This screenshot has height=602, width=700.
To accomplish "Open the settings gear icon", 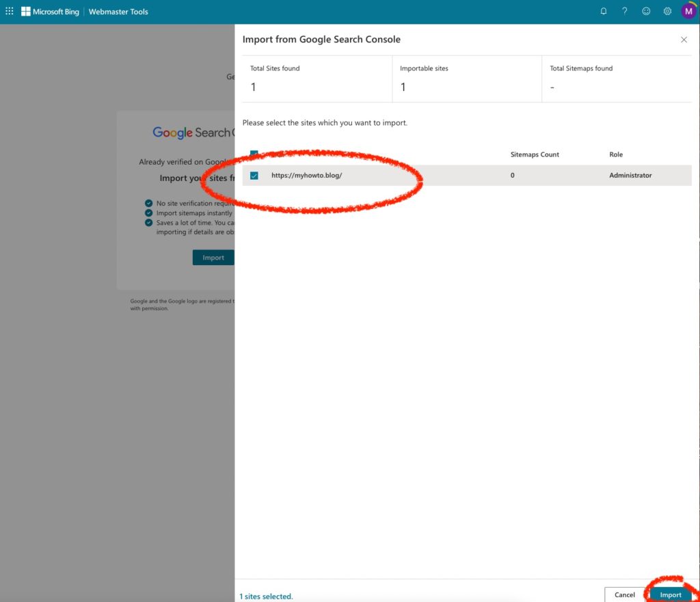I will [667, 11].
